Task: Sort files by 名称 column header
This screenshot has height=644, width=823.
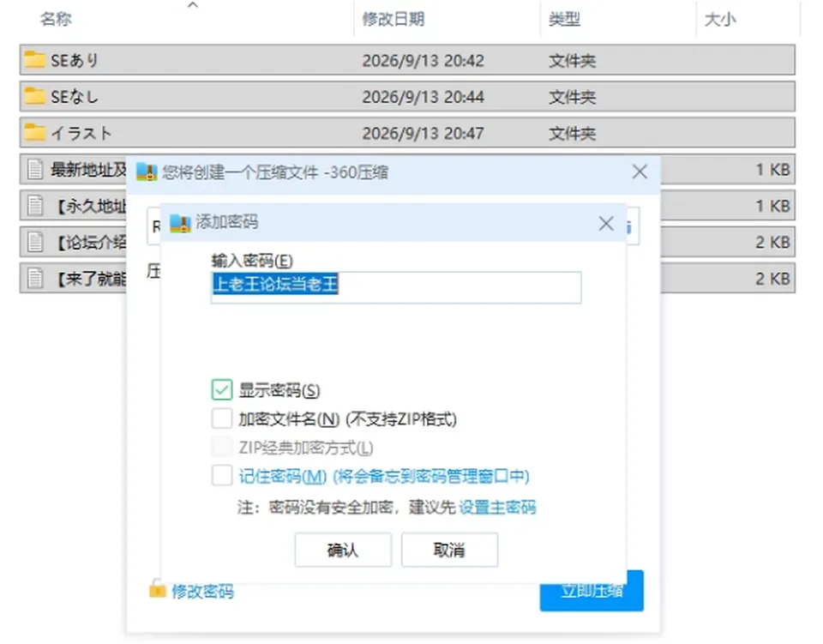Action: pyautogui.click(x=56, y=19)
